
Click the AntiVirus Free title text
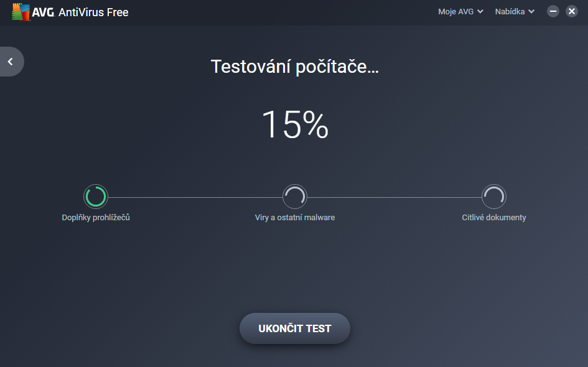93,12
